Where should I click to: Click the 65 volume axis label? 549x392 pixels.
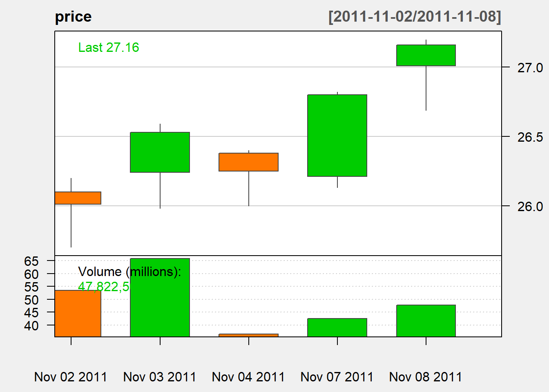pyautogui.click(x=31, y=261)
